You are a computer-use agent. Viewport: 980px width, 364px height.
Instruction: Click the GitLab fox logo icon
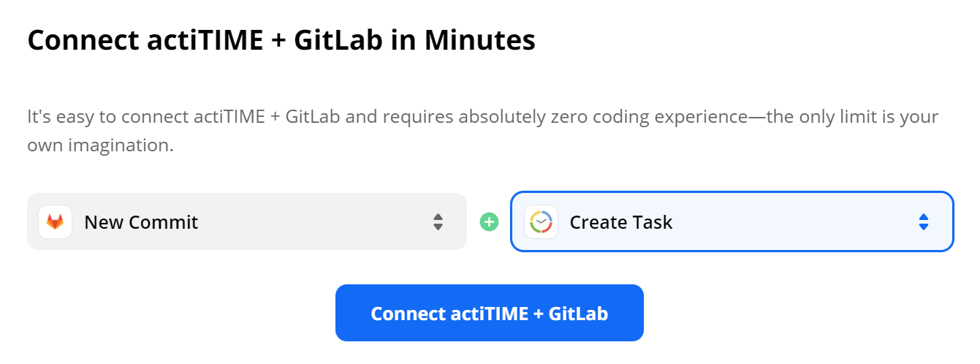56,221
